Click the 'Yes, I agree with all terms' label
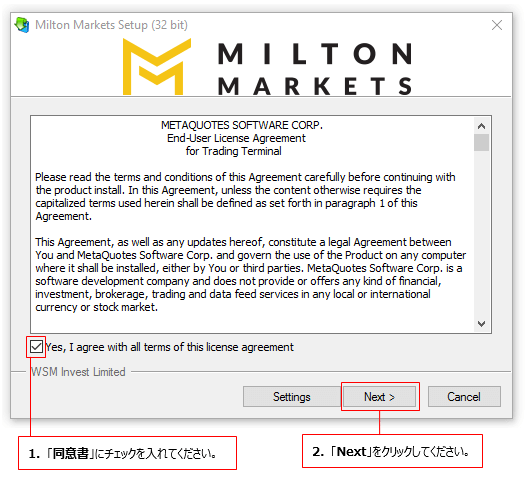525x486 pixels. pyautogui.click(x=169, y=347)
